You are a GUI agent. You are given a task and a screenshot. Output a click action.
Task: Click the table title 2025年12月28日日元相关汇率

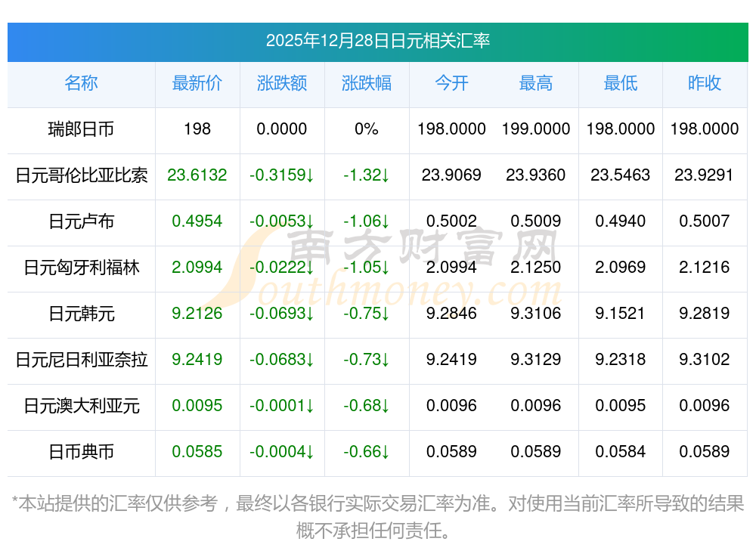(377, 41)
